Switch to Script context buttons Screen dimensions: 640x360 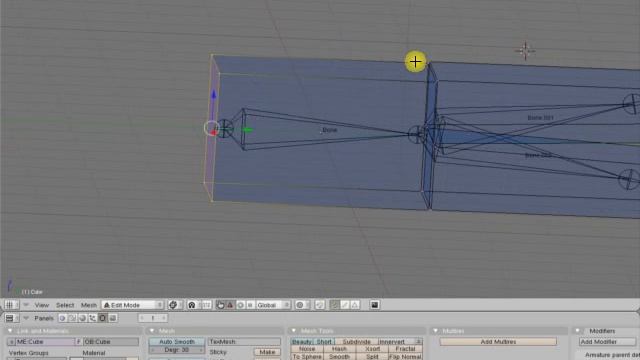73,318
